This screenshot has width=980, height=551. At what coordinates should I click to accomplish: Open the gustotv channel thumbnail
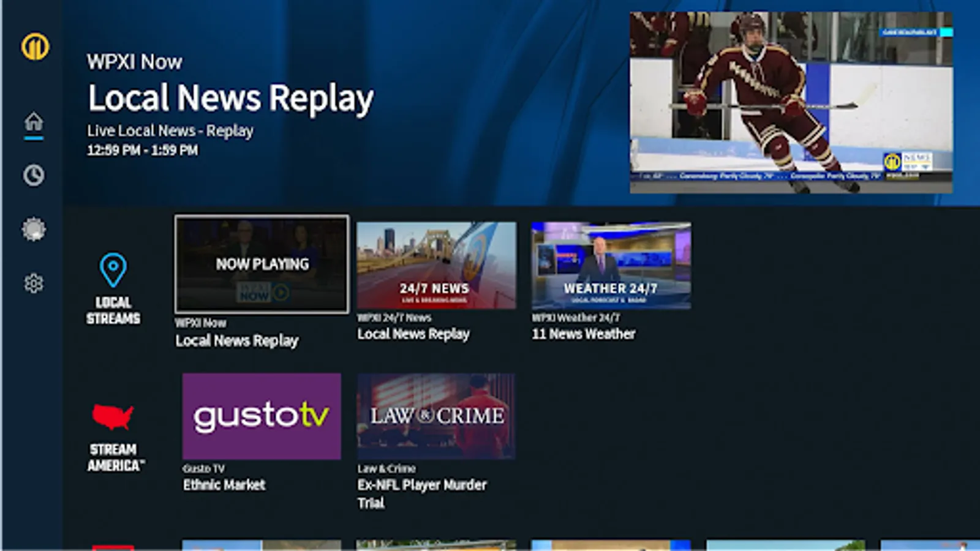coord(262,416)
